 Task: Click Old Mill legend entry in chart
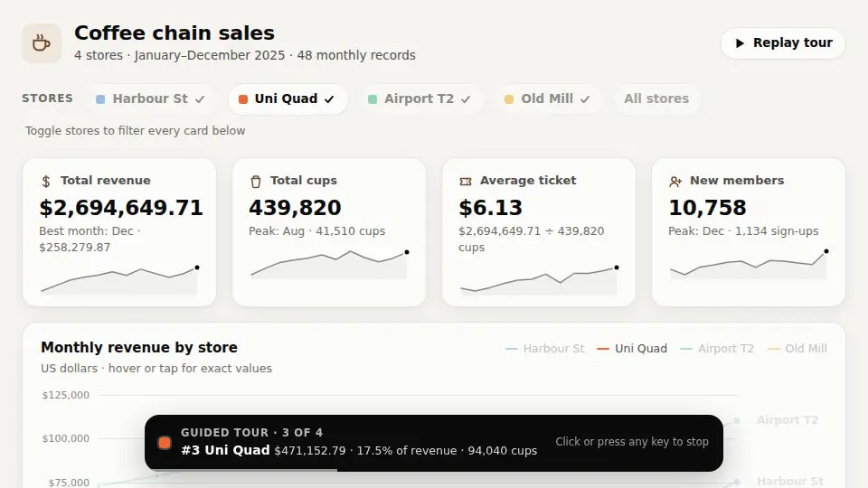797,349
